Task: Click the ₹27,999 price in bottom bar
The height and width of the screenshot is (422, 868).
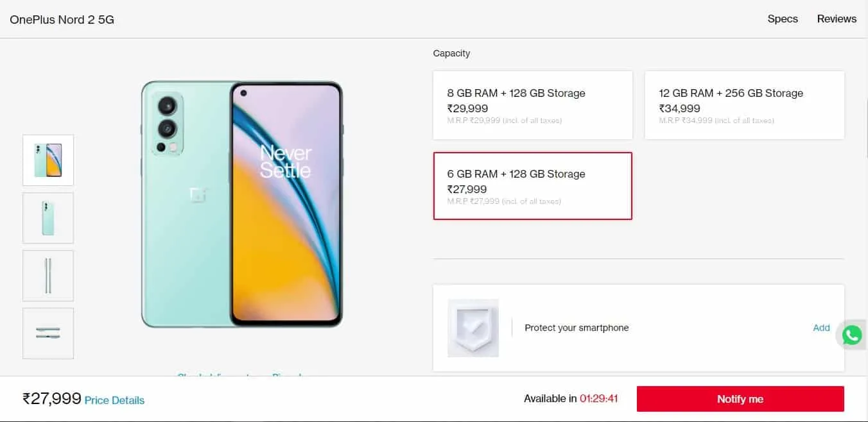Action: [52, 399]
